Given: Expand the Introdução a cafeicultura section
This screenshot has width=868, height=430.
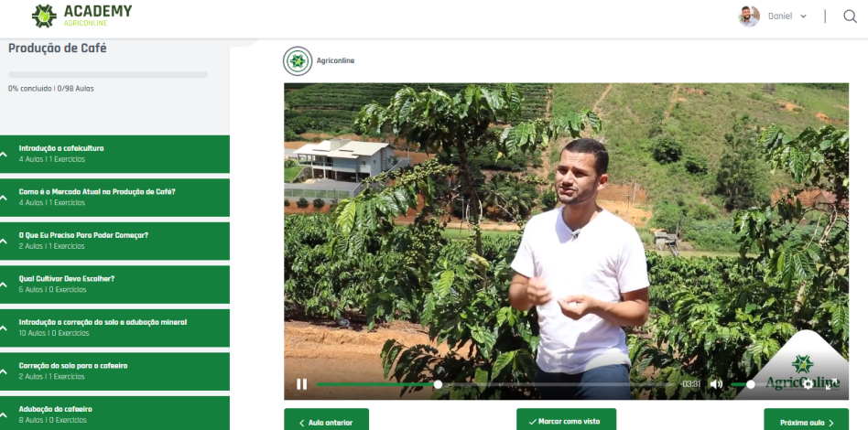Looking at the screenshot, I should tap(114, 154).
